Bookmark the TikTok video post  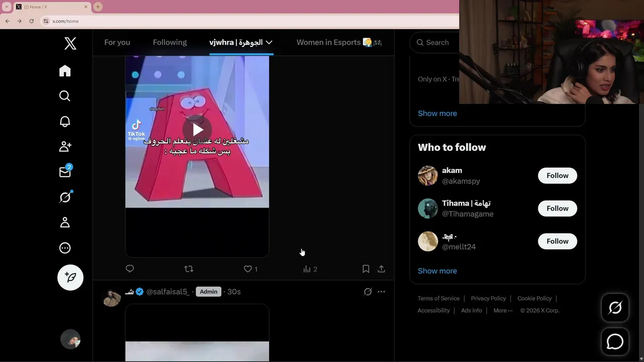pyautogui.click(x=366, y=269)
